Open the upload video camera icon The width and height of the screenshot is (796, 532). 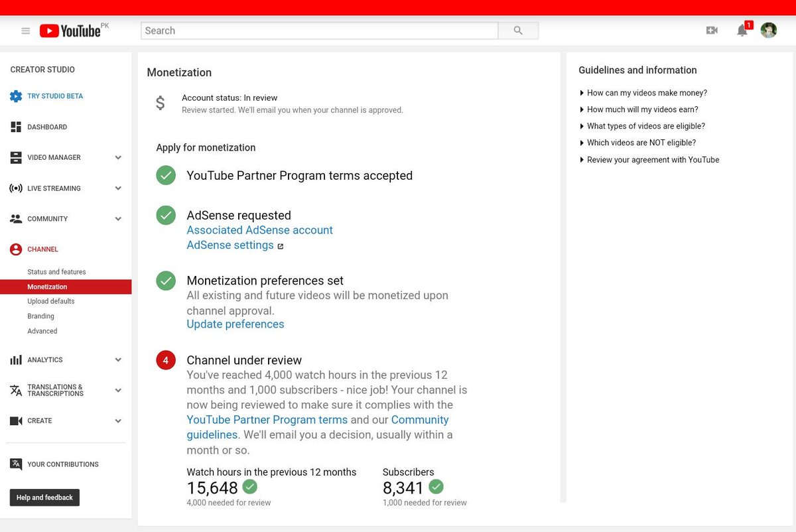(x=712, y=31)
